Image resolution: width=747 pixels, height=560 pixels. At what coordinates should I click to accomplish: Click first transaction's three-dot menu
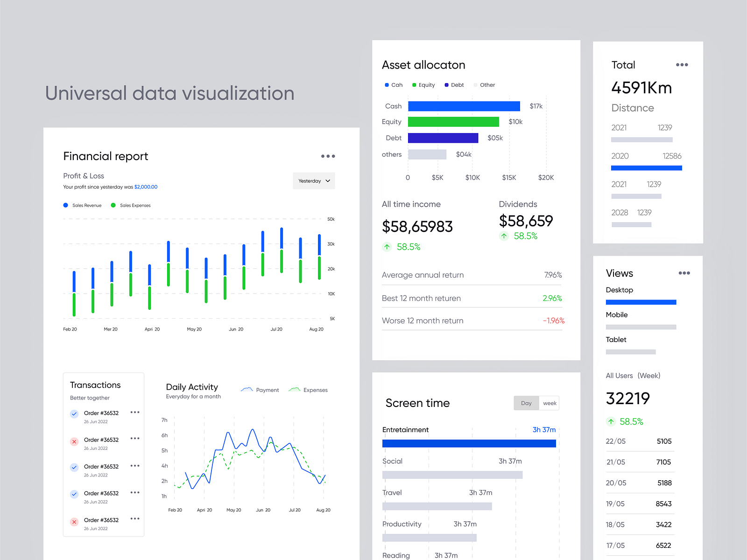(135, 413)
